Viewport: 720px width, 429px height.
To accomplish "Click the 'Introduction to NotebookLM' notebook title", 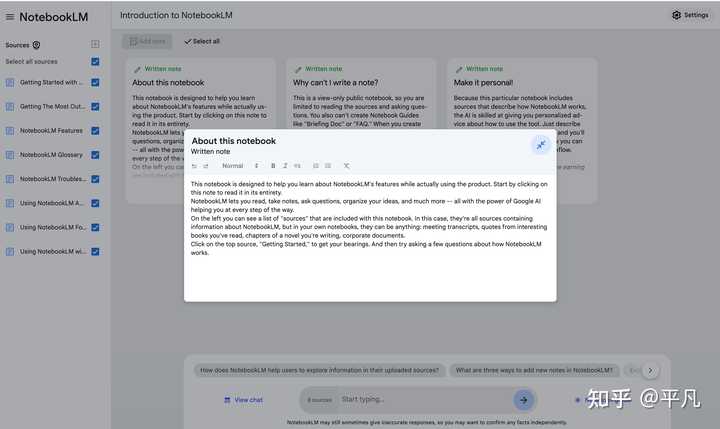I will pos(176,15).
